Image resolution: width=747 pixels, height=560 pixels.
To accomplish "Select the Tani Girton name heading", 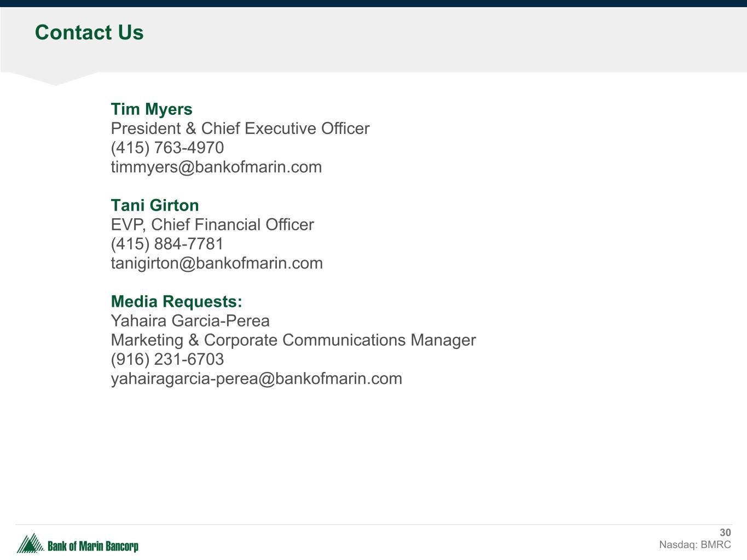I will [155, 206].
